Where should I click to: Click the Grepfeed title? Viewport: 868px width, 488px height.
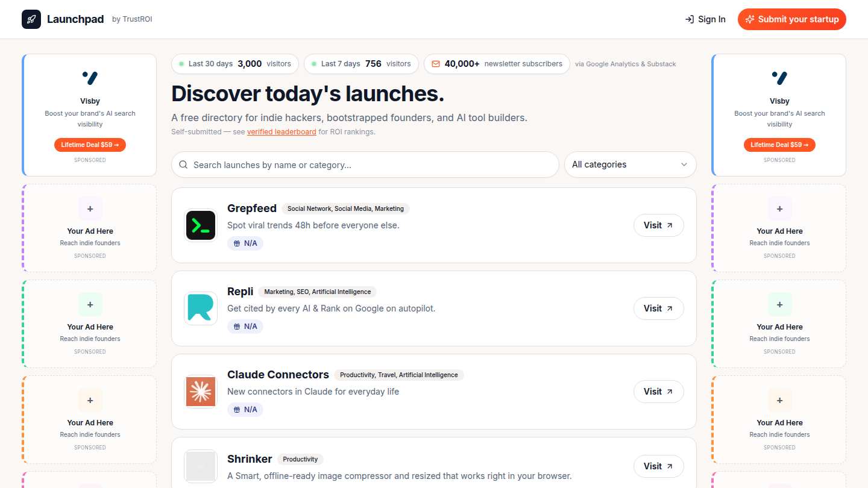click(x=252, y=208)
